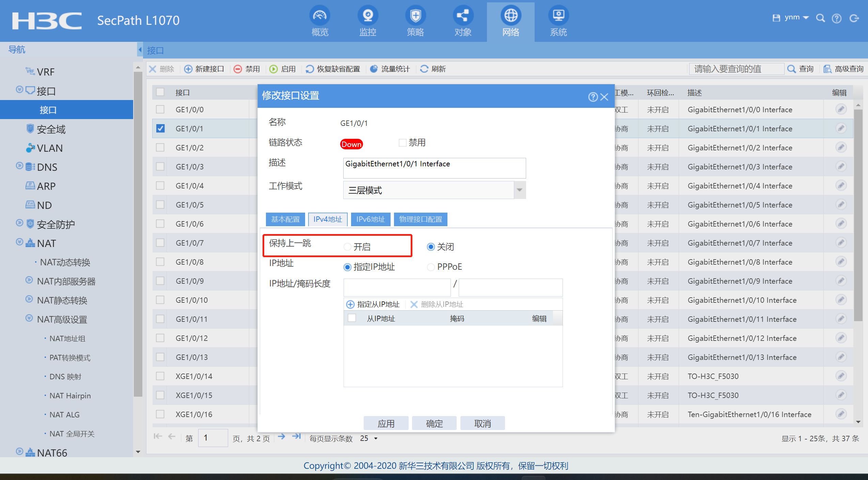This screenshot has width=868, height=480.
Task: Click the IP地址 input field before slash
Action: coord(397,287)
